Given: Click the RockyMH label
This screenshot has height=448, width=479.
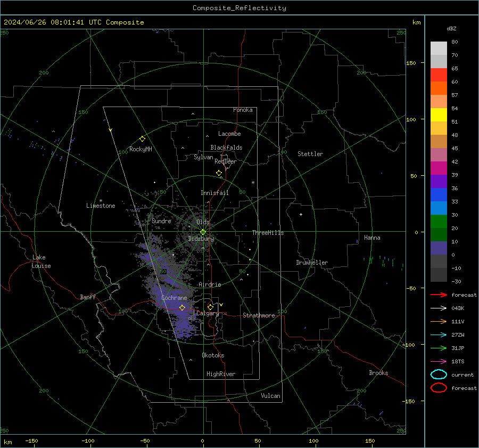Looking at the screenshot, I should 141,149.
